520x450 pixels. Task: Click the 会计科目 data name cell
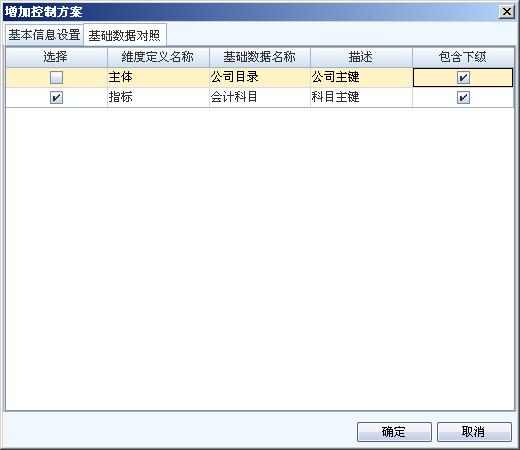(x=260, y=97)
